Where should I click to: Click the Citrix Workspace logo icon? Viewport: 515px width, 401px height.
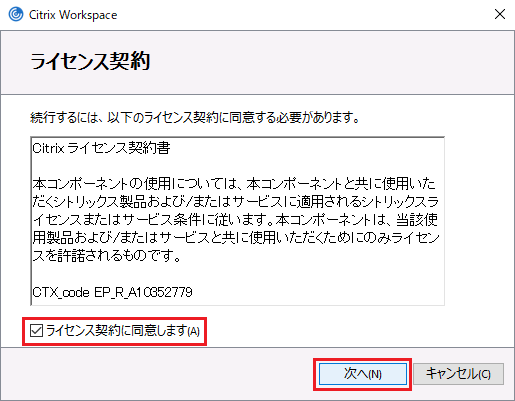pos(16,14)
